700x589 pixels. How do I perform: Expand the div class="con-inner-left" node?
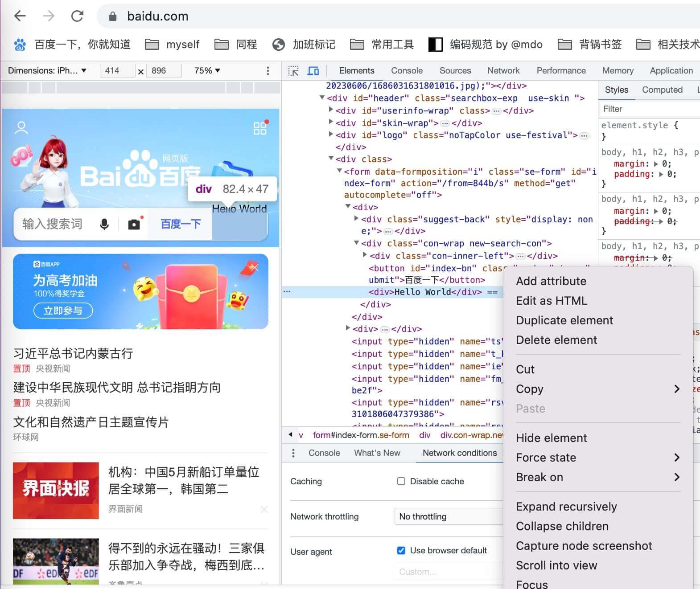[x=365, y=255]
